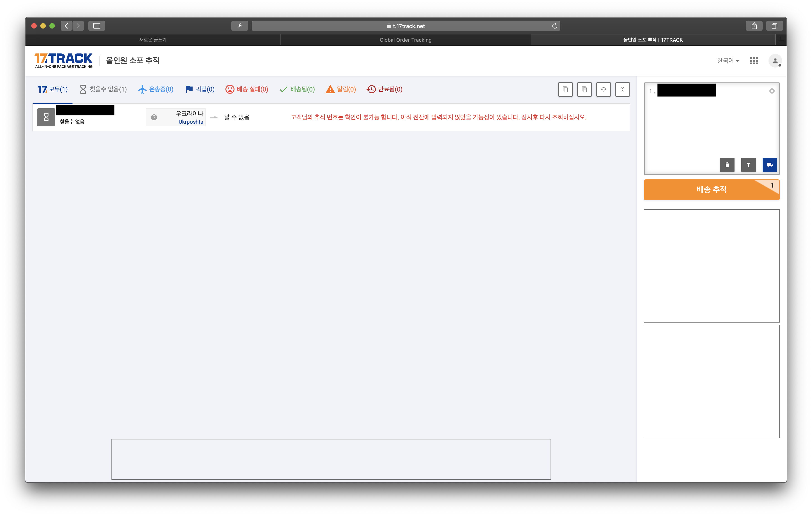Select the 만료됨(0) expired tab
Image resolution: width=812 pixels, height=516 pixels.
384,89
